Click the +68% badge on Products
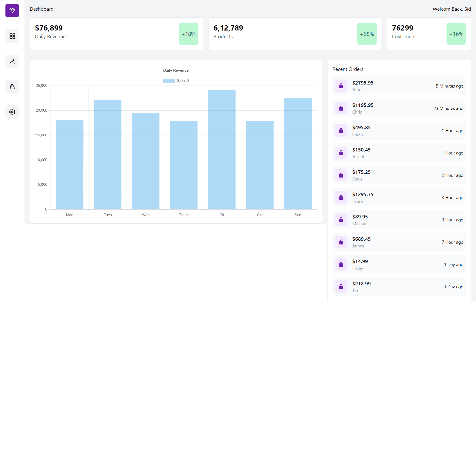This screenshot has height=452, width=476. pos(367,34)
